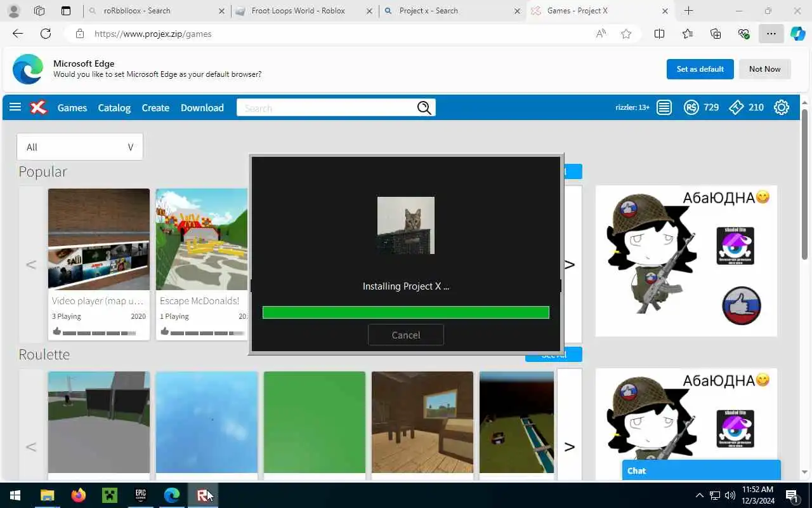
Task: Dismiss the prompt with Not Now
Action: click(765, 69)
